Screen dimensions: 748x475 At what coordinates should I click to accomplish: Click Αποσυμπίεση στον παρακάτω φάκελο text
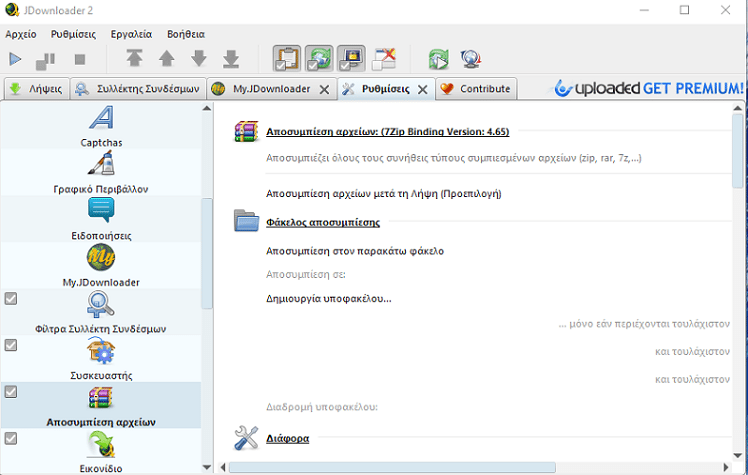[x=355, y=251]
